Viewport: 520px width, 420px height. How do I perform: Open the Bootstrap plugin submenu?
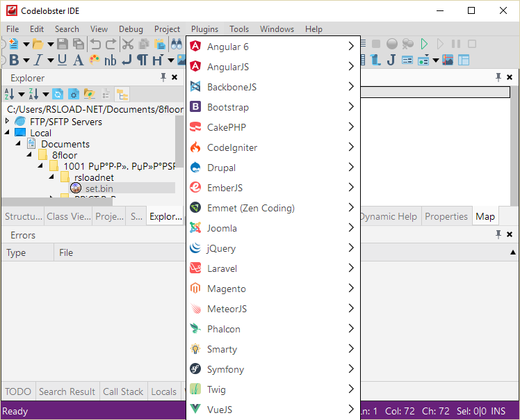click(x=273, y=107)
